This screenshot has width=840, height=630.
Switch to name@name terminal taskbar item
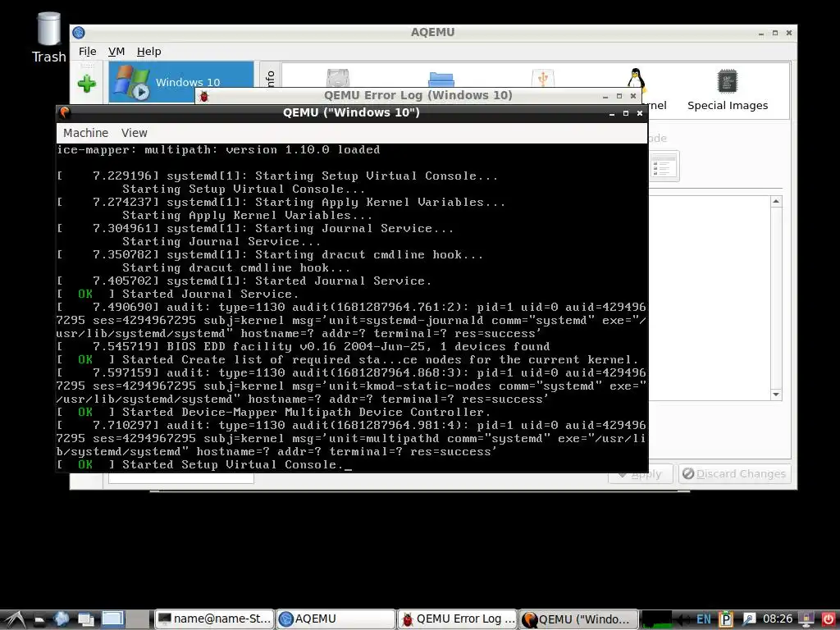215,619
